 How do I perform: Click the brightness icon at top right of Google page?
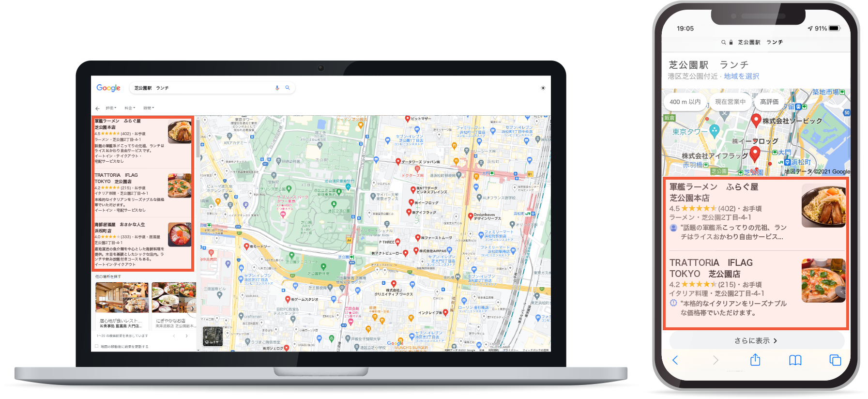pyautogui.click(x=543, y=88)
